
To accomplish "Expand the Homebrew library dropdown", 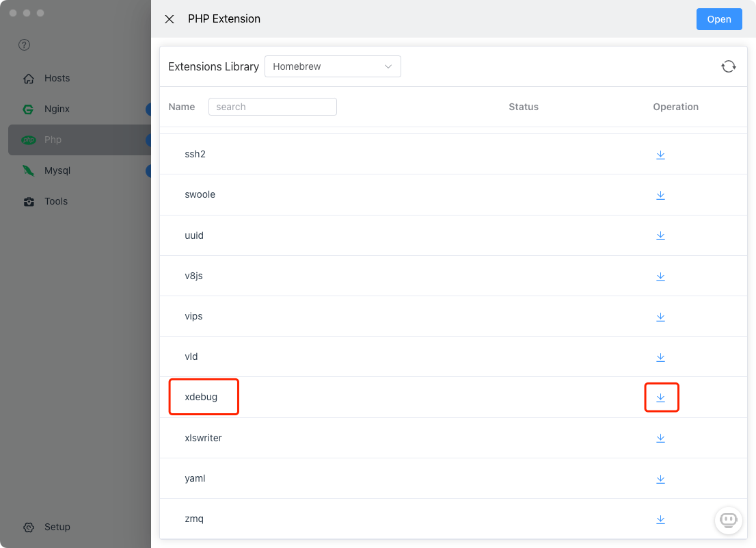I will coord(333,66).
